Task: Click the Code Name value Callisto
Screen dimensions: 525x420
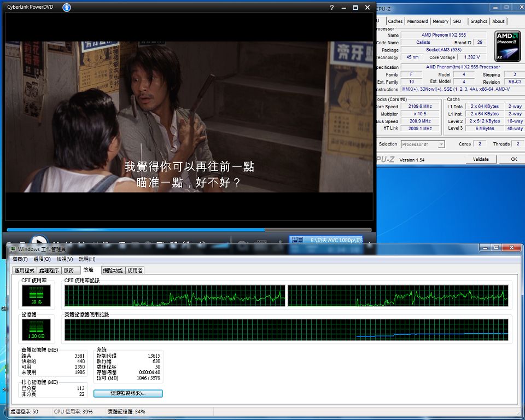Action: coord(423,43)
